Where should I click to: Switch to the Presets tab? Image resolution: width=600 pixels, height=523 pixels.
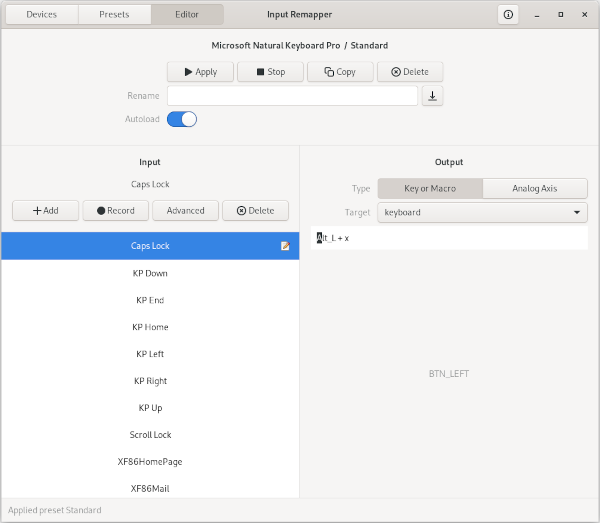[114, 15]
